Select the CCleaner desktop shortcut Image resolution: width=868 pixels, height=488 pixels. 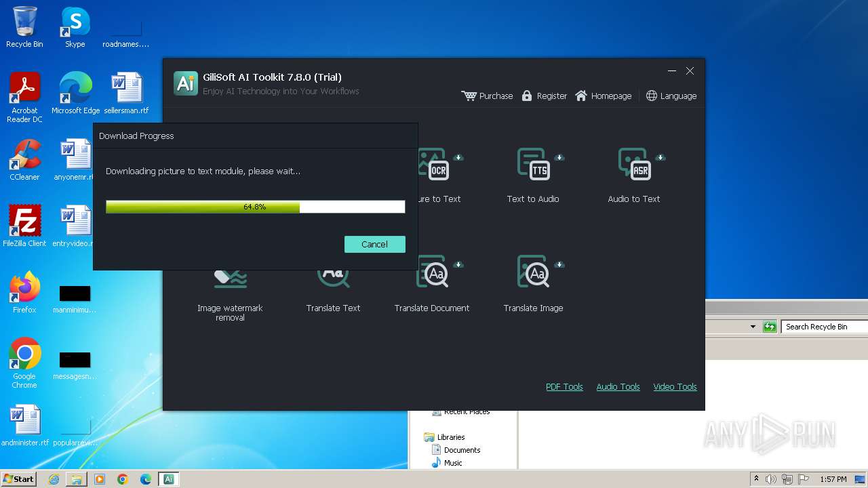(24, 160)
